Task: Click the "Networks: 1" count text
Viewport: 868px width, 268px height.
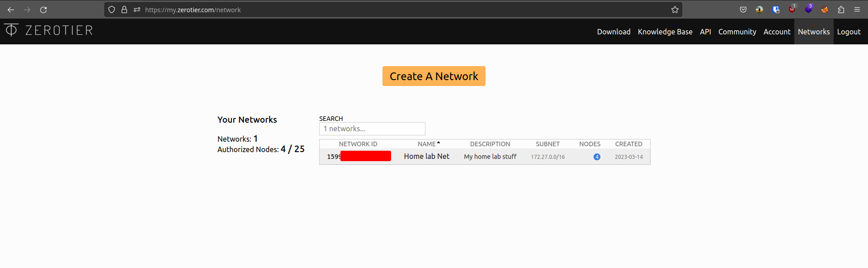Action: [237, 139]
